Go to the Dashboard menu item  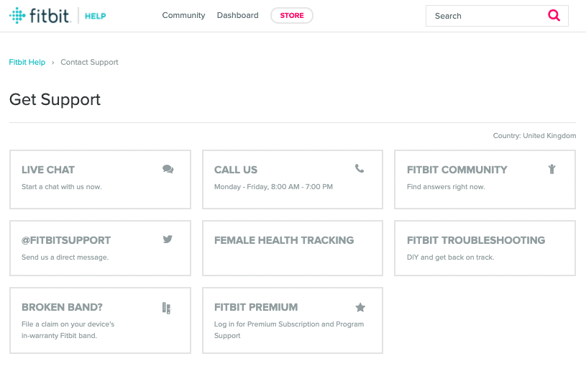(237, 16)
